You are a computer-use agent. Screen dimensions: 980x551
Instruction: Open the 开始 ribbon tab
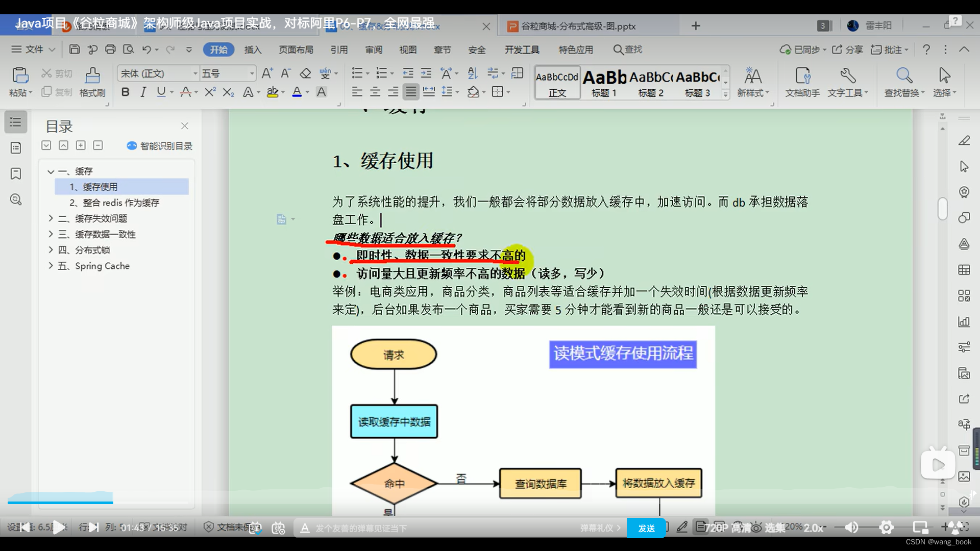pyautogui.click(x=218, y=49)
